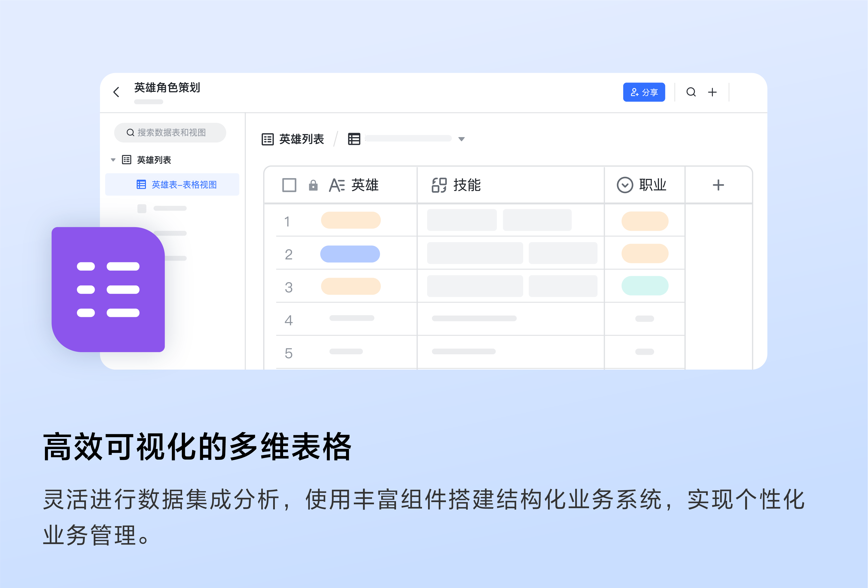Open the 英雄列表 breadcrumb entry
Viewport: 868px width, 588px height.
[301, 139]
